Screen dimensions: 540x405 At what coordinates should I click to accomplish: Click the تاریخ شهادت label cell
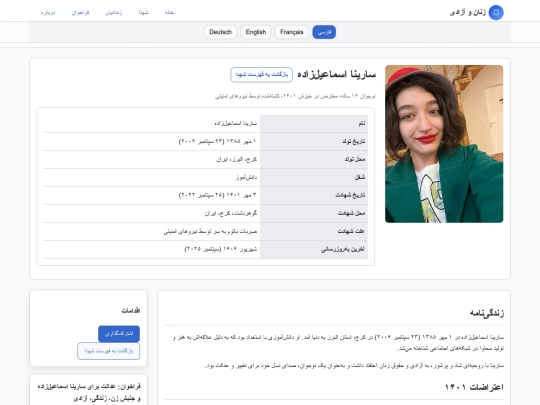pos(314,195)
